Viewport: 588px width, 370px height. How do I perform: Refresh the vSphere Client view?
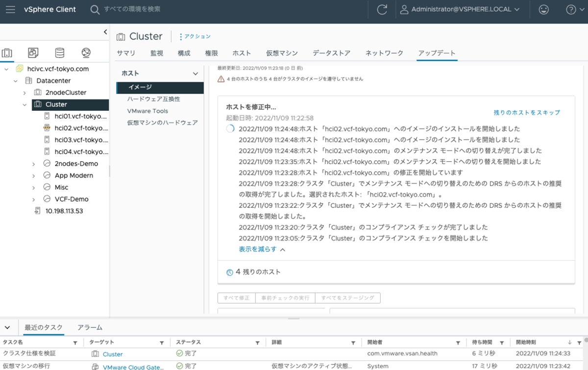pyautogui.click(x=382, y=9)
